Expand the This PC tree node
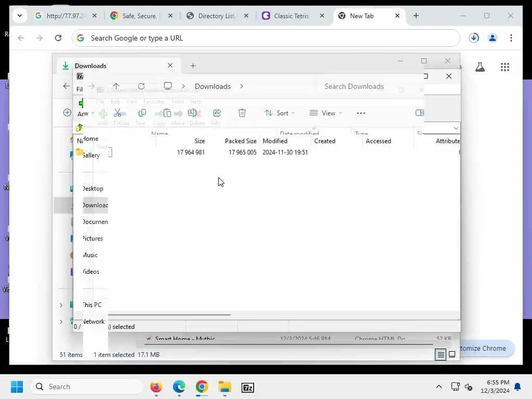 pyautogui.click(x=61, y=305)
